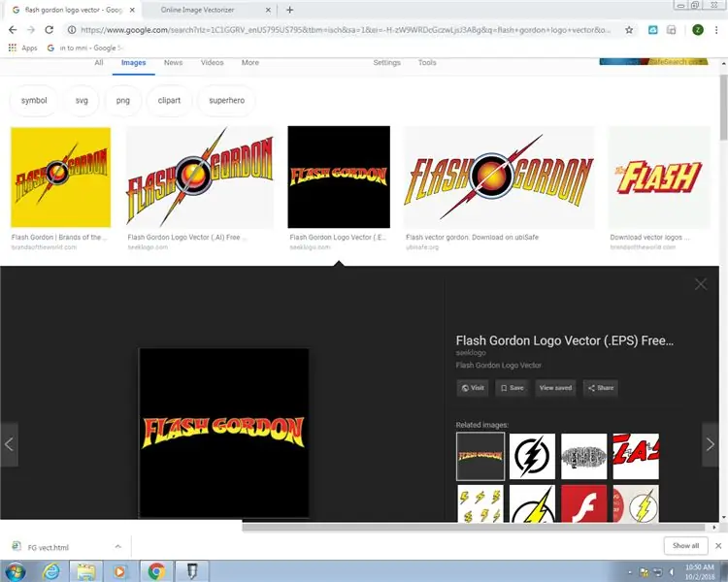Viewport: 728px width, 582px height.
Task: Save the image with the Save button
Action: 513,388
